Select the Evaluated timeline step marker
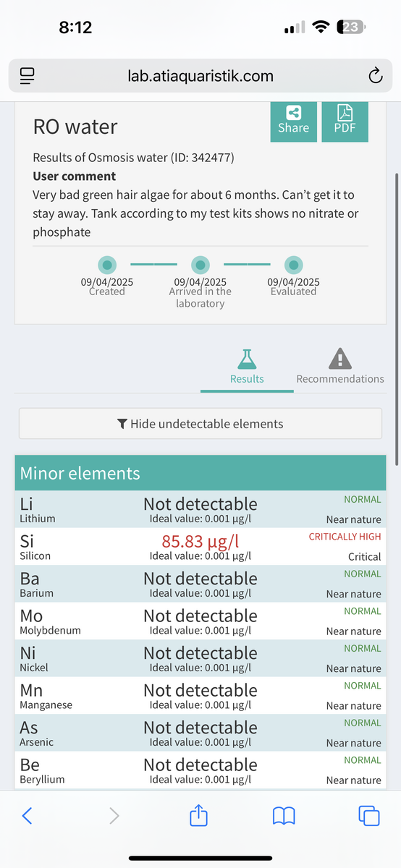The height and width of the screenshot is (868, 401). pos(293,265)
